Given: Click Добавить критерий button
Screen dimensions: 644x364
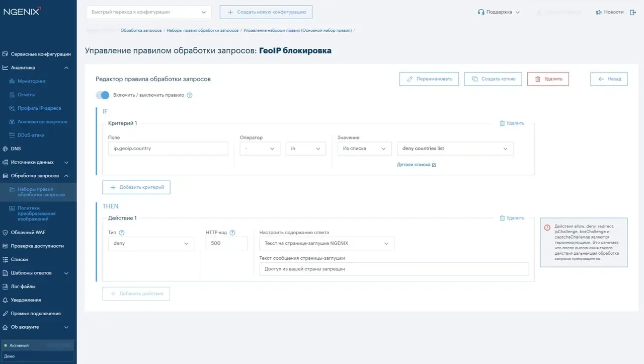Looking at the screenshot, I should 136,187.
